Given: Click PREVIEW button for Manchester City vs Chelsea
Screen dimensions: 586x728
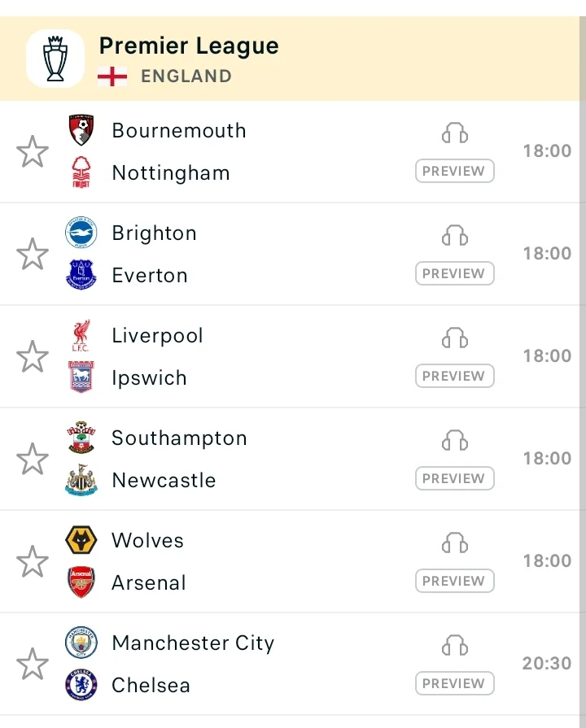Looking at the screenshot, I should 454,683.
